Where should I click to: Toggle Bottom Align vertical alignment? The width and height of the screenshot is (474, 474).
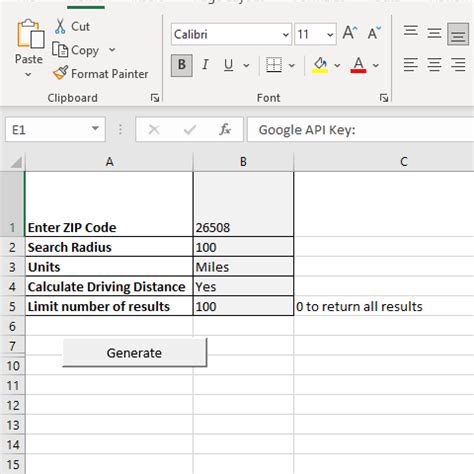[x=458, y=34]
